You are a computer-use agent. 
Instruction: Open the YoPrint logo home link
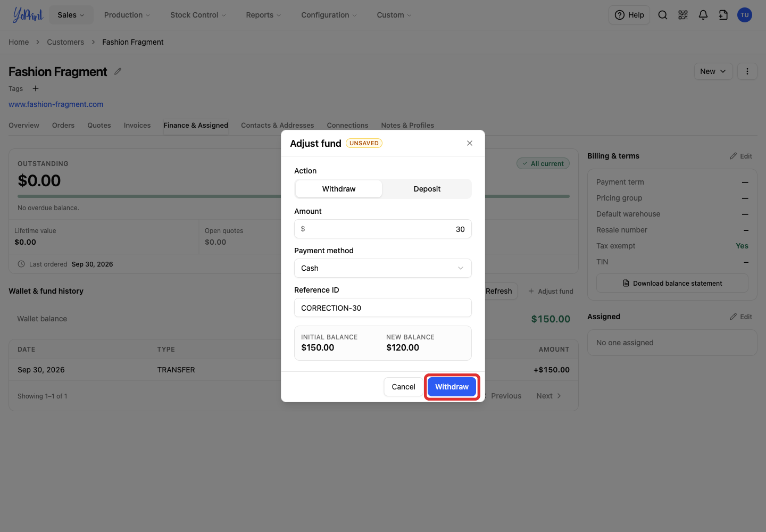point(28,15)
